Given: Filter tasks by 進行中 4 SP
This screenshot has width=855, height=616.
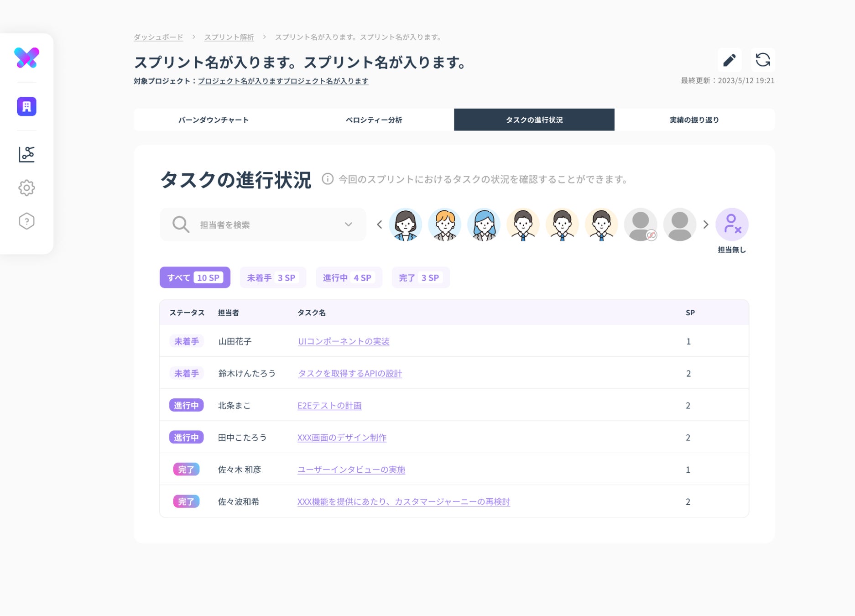Looking at the screenshot, I should [349, 277].
